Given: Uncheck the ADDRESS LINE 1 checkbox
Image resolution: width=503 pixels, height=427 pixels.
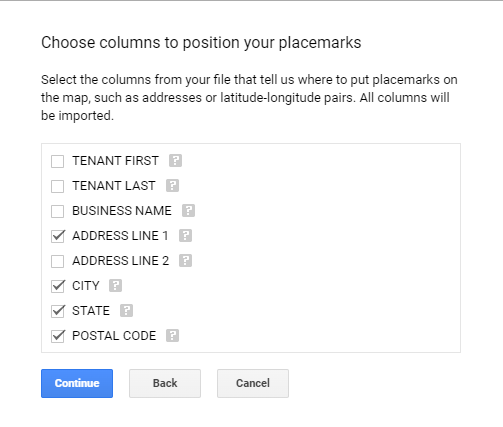Looking at the screenshot, I should pos(57,236).
